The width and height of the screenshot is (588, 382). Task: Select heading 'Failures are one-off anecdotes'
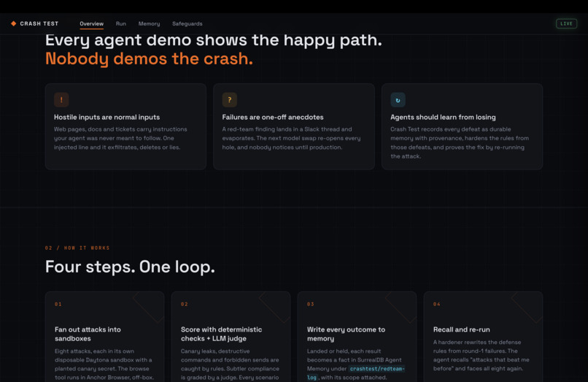click(273, 117)
